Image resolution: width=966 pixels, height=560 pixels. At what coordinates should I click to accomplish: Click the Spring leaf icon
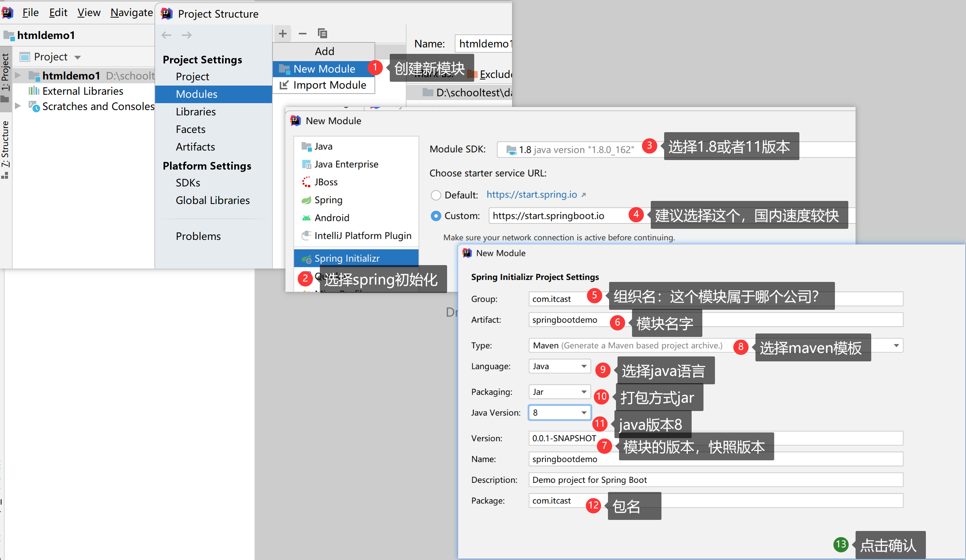(x=306, y=200)
